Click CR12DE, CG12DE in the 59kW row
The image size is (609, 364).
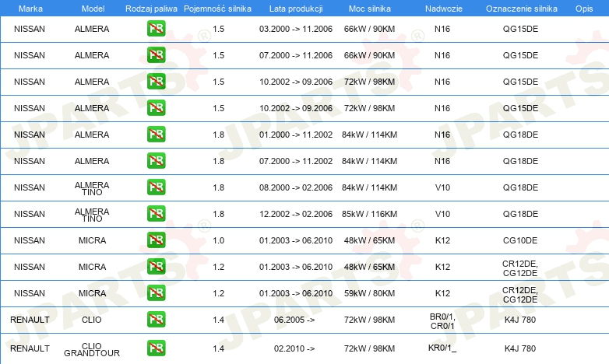click(520, 295)
